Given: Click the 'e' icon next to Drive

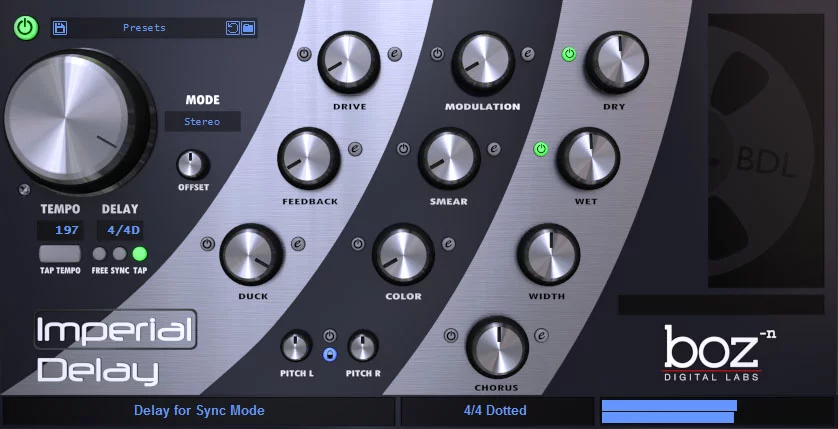Looking at the screenshot, I should click(x=395, y=54).
